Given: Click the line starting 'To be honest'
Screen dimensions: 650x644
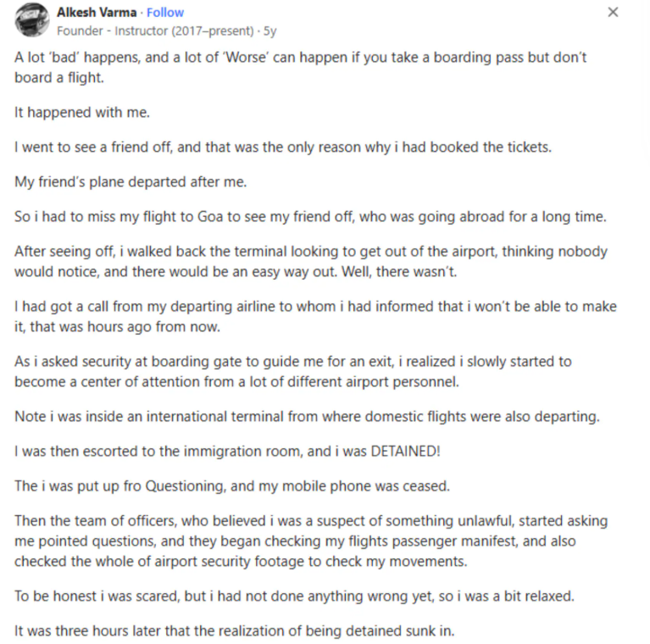Looking at the screenshot, I should pos(294,597).
